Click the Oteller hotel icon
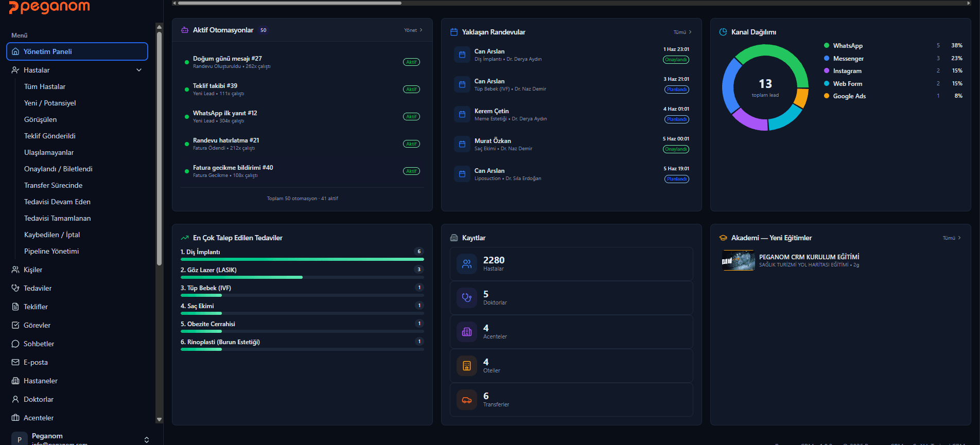The height and width of the screenshot is (445, 980). pyautogui.click(x=467, y=366)
